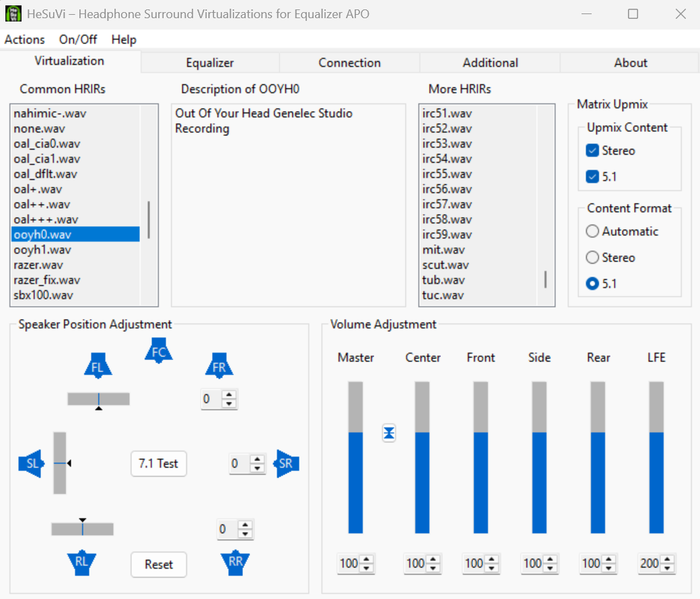Increase the Master volume value stepper
Image resolution: width=700 pixels, height=599 pixels.
pyautogui.click(x=367, y=559)
